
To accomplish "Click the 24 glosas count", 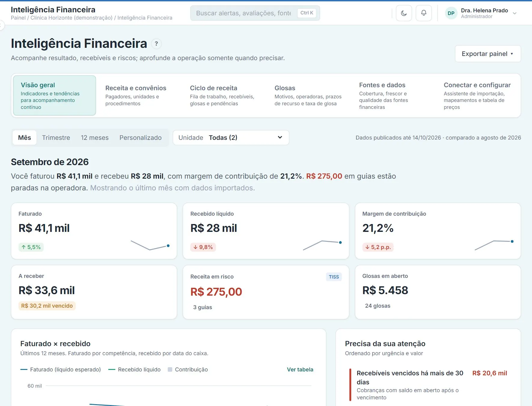I will click(378, 306).
